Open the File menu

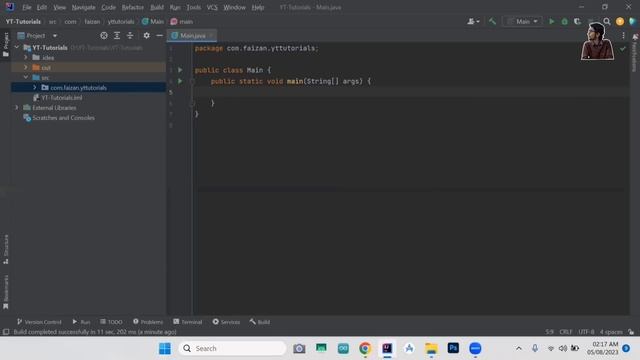pos(27,7)
